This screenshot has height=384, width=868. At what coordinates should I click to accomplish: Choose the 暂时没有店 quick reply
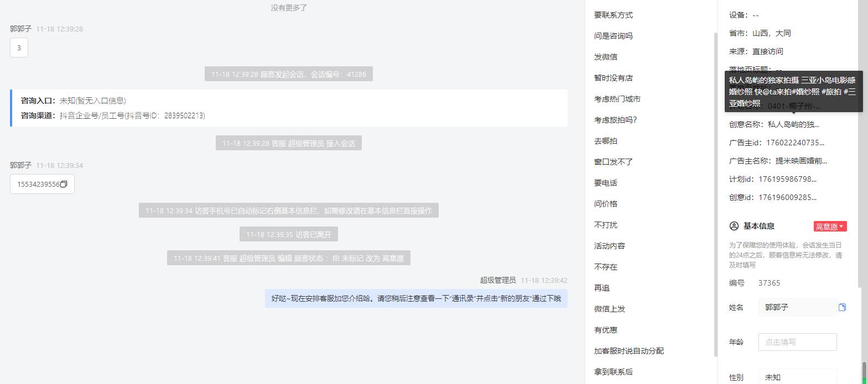click(x=614, y=78)
